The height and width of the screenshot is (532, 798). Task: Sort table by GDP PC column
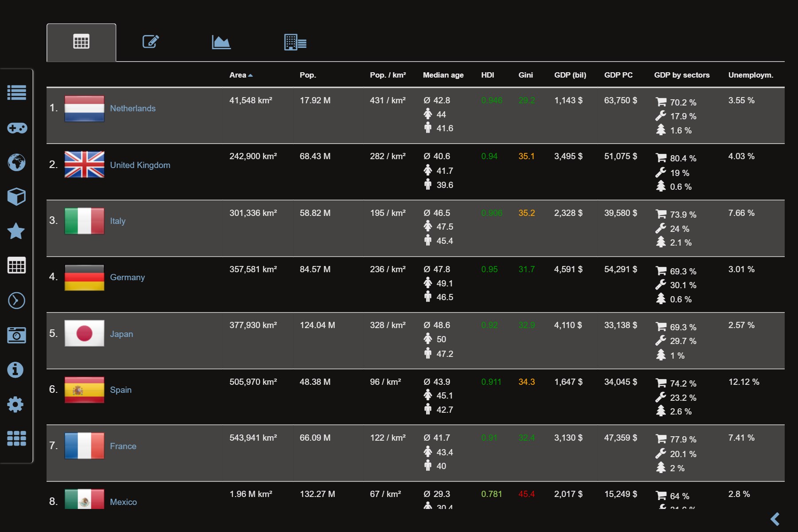point(618,75)
